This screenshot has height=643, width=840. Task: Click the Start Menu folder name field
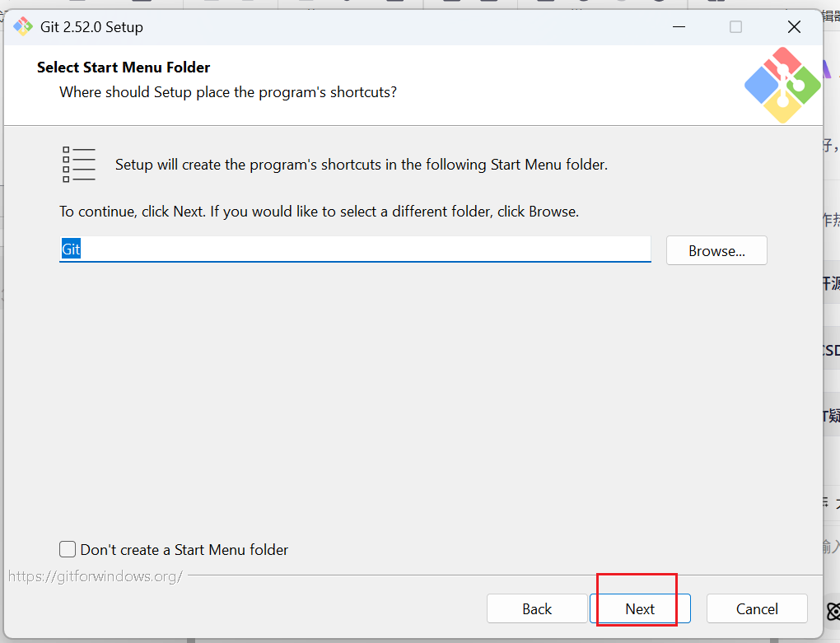355,249
